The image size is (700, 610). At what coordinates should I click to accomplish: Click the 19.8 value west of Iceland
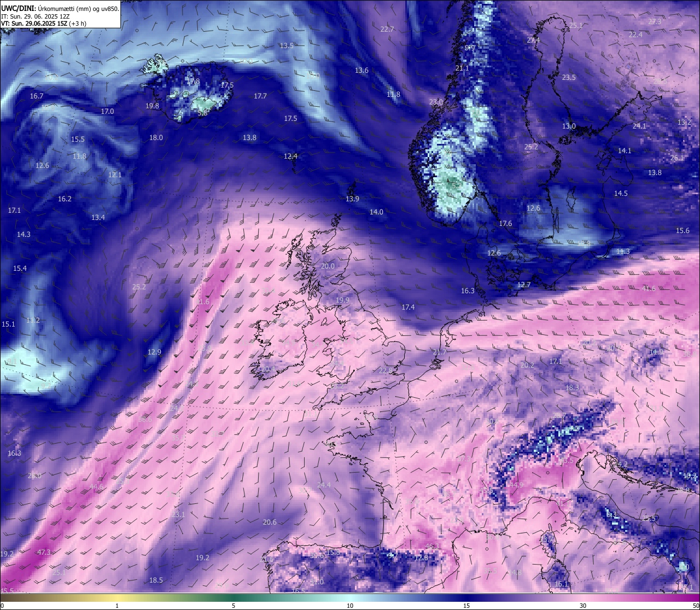coord(152,106)
